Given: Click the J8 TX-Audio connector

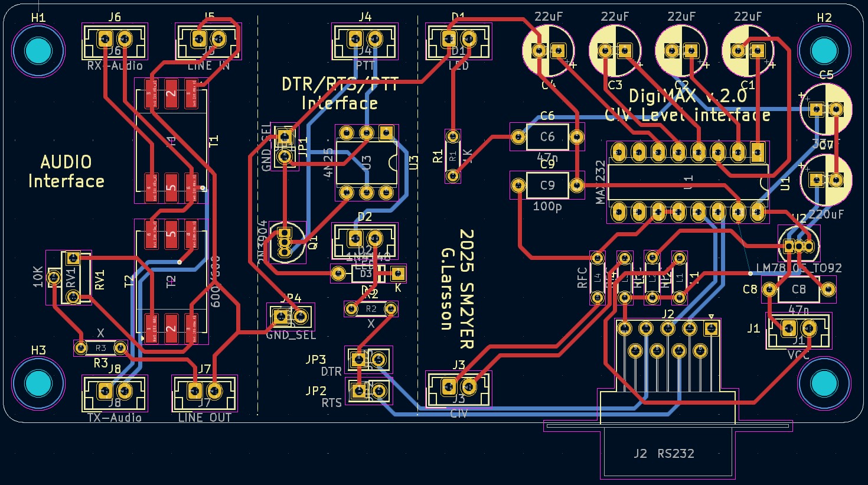Looking at the screenshot, I should pos(115,392).
